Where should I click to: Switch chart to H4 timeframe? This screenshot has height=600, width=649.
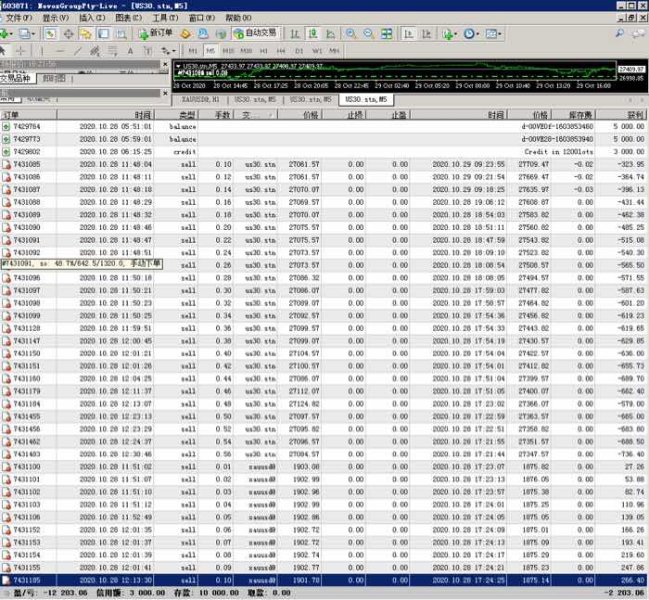(281, 50)
